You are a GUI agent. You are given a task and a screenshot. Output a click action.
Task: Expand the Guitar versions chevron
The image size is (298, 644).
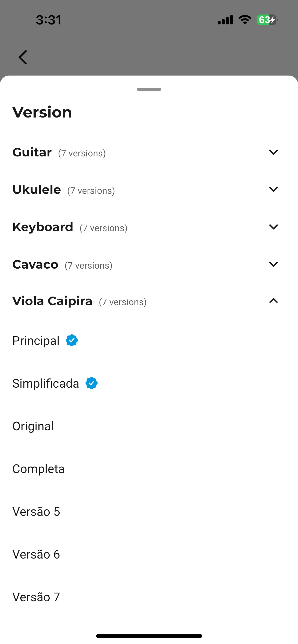274,152
